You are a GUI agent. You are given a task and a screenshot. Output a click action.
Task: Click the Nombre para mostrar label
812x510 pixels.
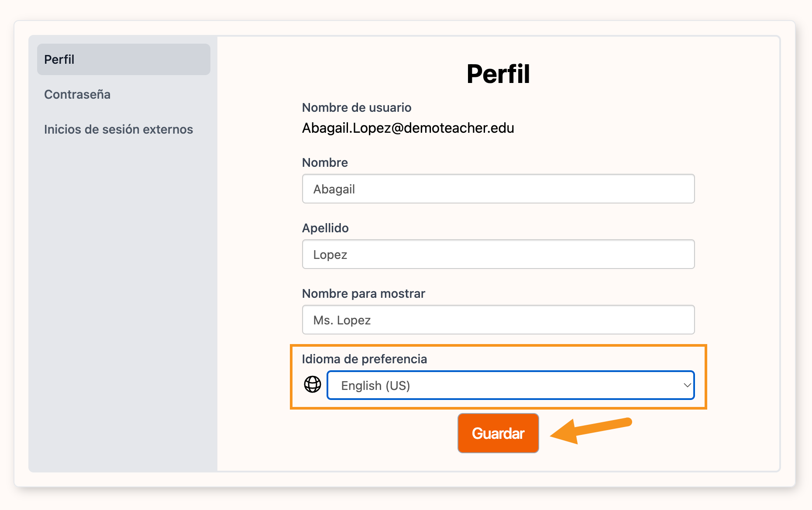coord(363,293)
